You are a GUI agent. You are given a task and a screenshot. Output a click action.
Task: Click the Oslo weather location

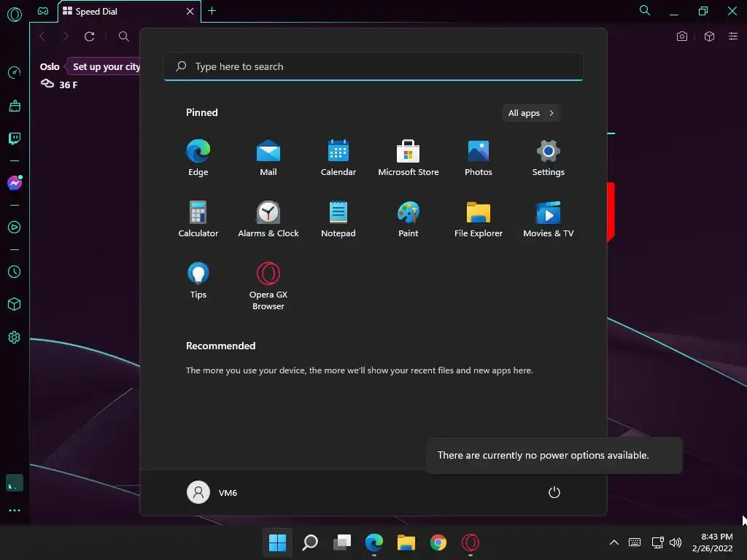(x=50, y=66)
